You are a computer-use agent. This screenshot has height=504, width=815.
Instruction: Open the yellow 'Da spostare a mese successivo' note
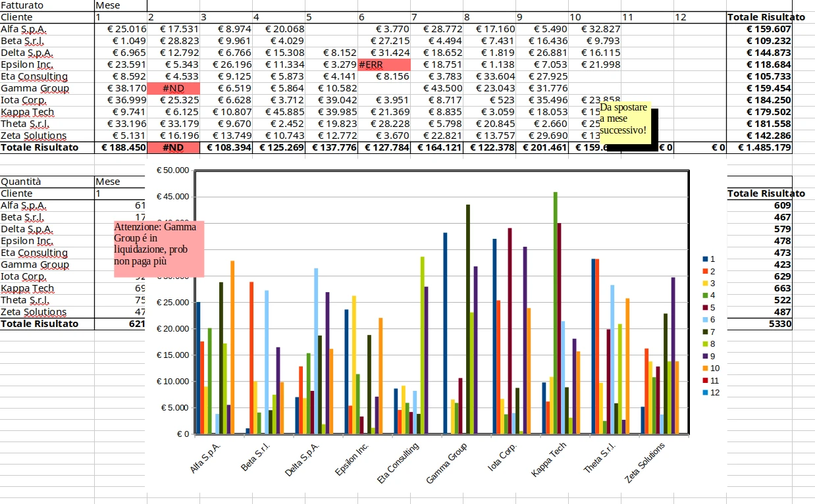click(625, 120)
